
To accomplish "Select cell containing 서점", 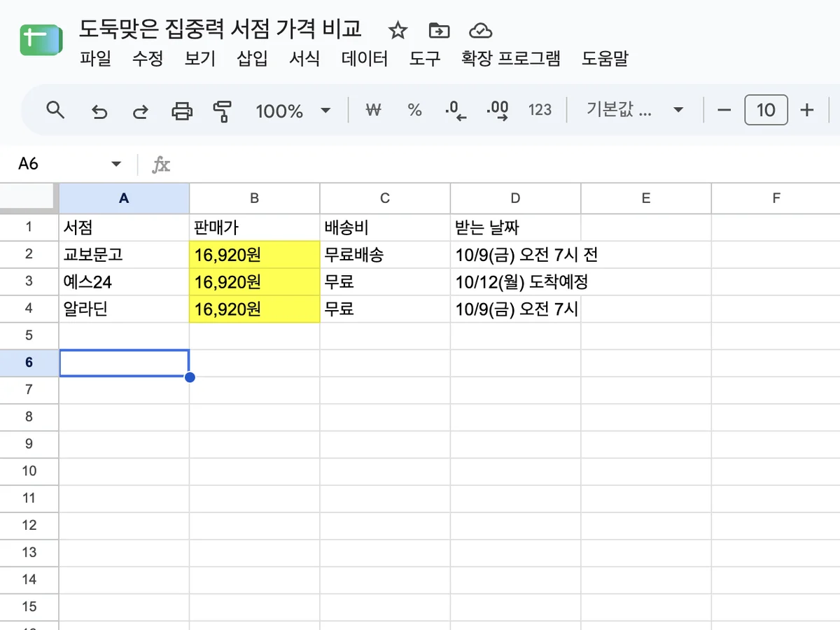I will tap(124, 227).
